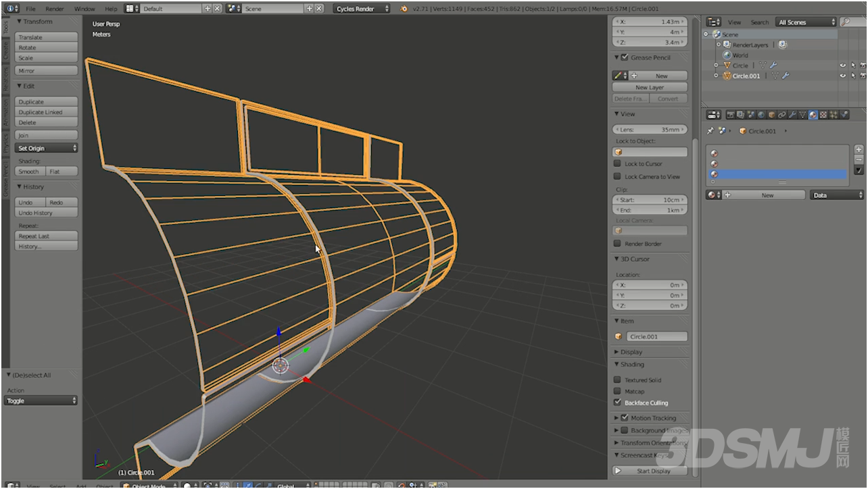868x489 pixels.
Task: Open the Render Layers properties tab
Action: pos(740,115)
